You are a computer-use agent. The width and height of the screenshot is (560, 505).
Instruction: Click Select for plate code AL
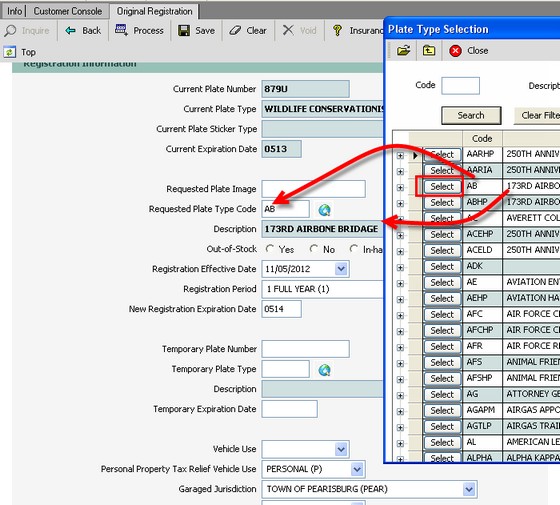pos(442,443)
